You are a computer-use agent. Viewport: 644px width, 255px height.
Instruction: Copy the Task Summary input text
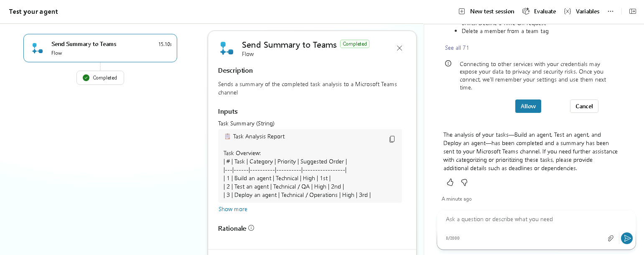[x=392, y=139]
